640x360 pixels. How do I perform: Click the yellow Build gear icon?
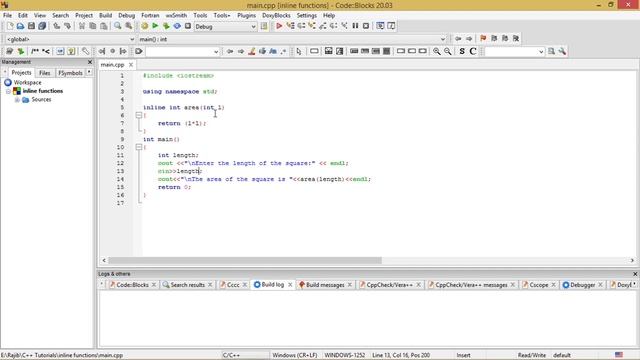click(144, 26)
